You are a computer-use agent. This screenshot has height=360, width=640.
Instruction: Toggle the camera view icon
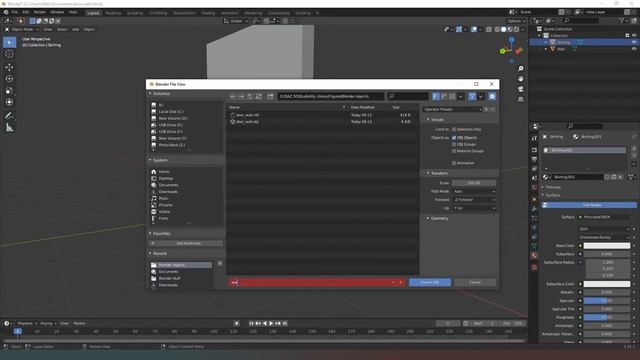click(520, 89)
